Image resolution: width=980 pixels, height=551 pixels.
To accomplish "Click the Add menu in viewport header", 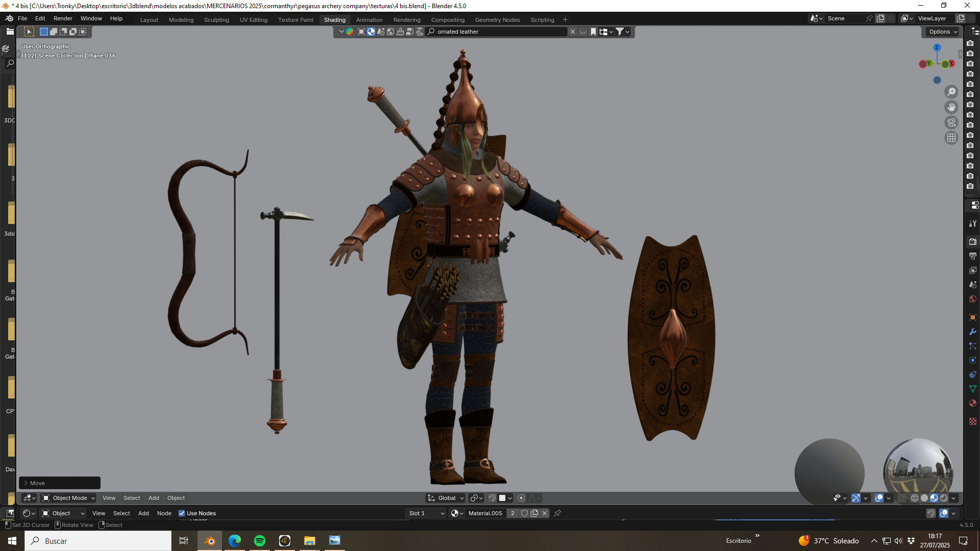I will coord(154,498).
